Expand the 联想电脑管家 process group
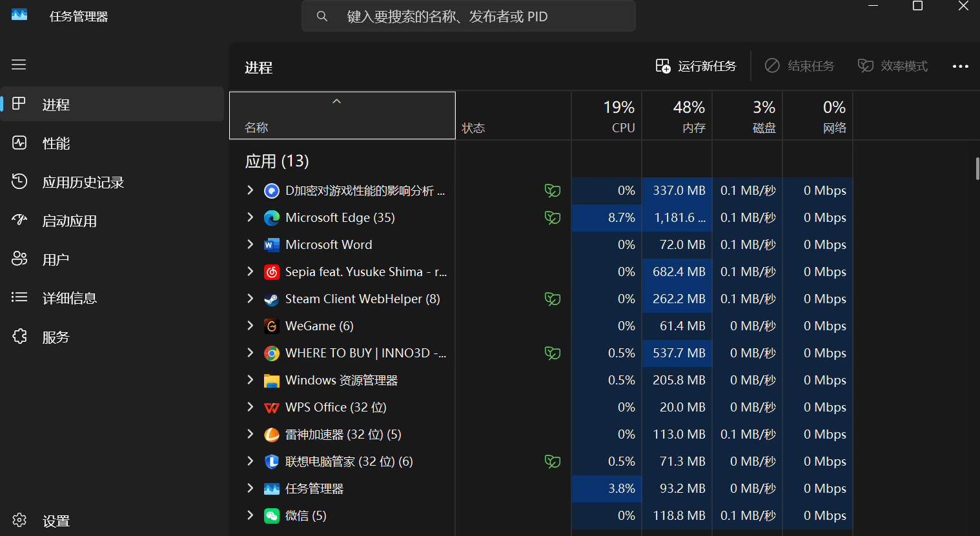The image size is (980, 536). coord(250,461)
